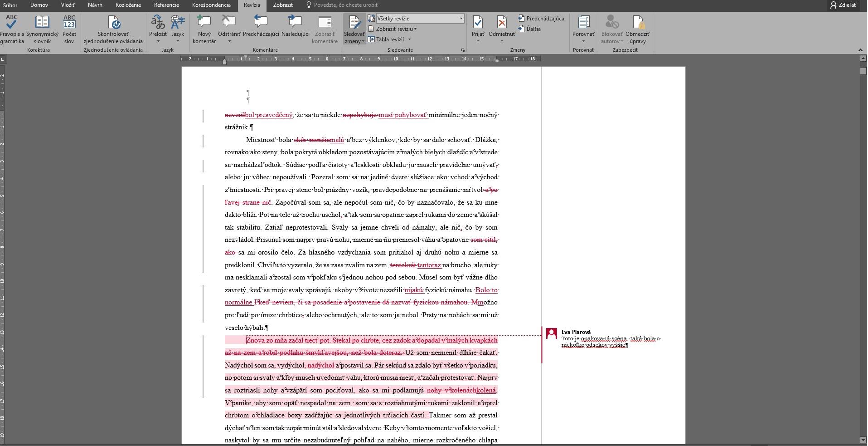The width and height of the screenshot is (868, 446).
Task: Jump to Ďalšia change
Action: coord(529,29)
